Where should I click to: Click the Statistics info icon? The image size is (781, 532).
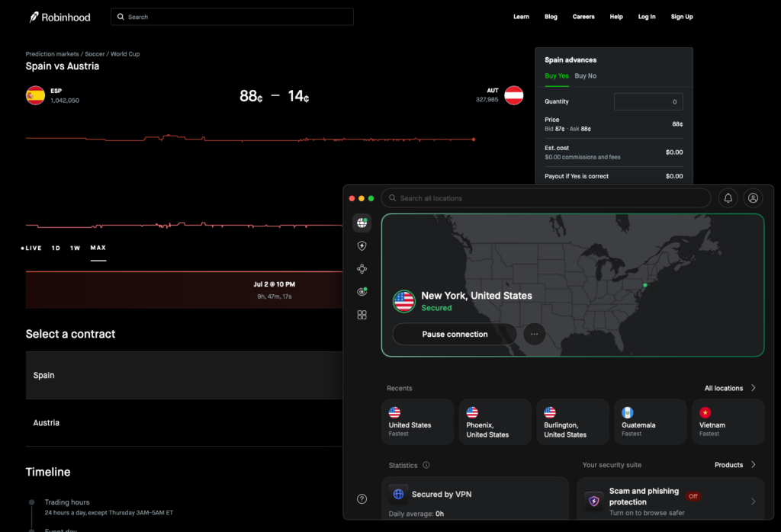tap(426, 466)
